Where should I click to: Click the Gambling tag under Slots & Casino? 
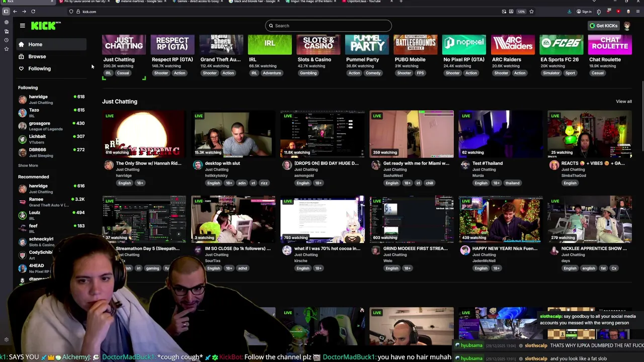tap(308, 73)
